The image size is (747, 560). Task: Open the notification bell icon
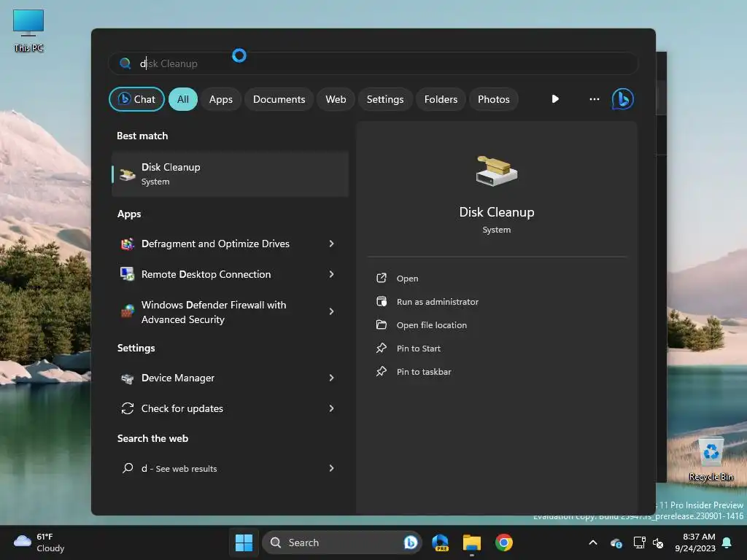(727, 542)
